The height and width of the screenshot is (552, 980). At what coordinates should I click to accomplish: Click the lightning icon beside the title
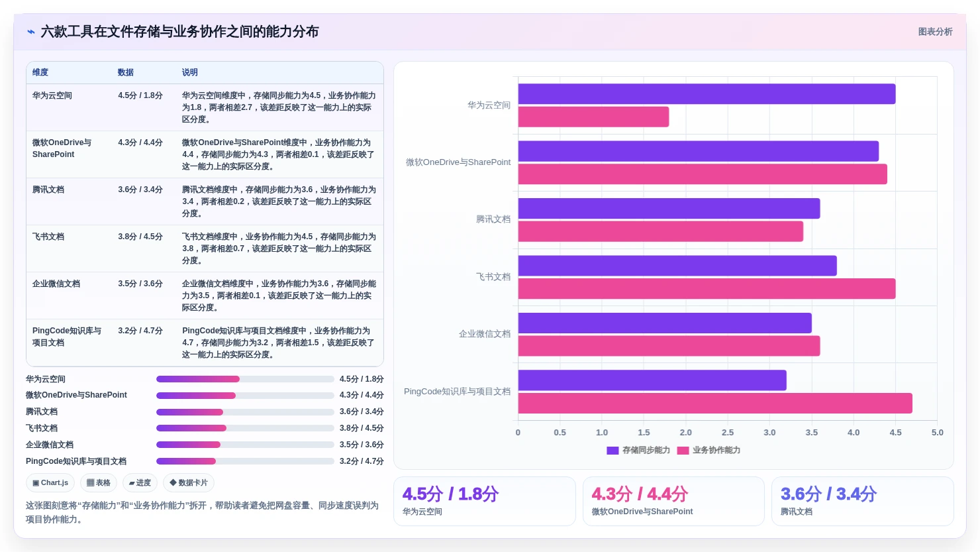click(31, 32)
